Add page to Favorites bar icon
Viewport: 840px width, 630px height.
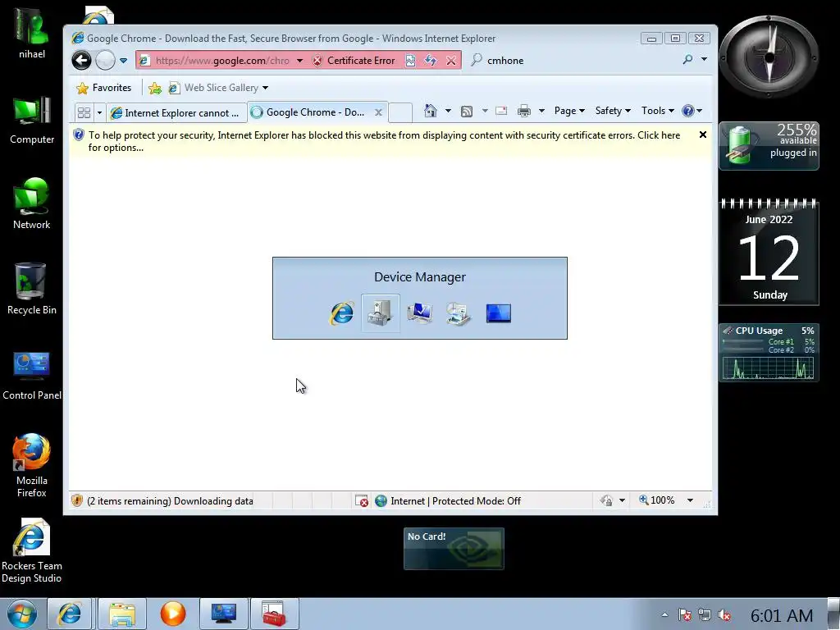point(155,88)
